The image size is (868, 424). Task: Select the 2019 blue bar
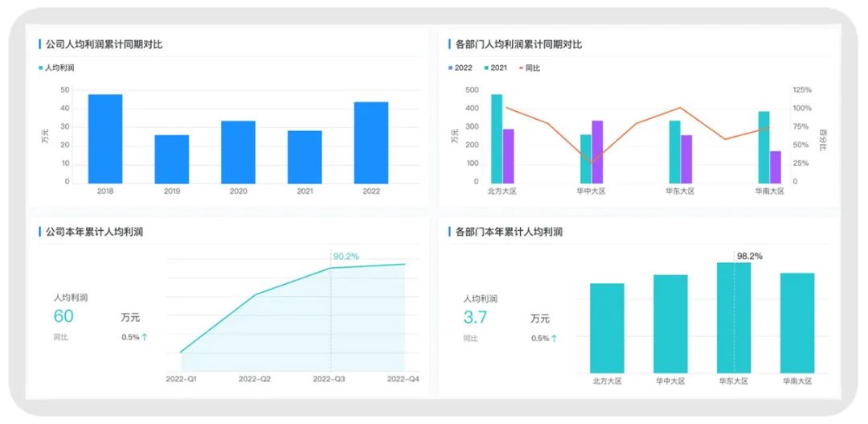(172, 159)
